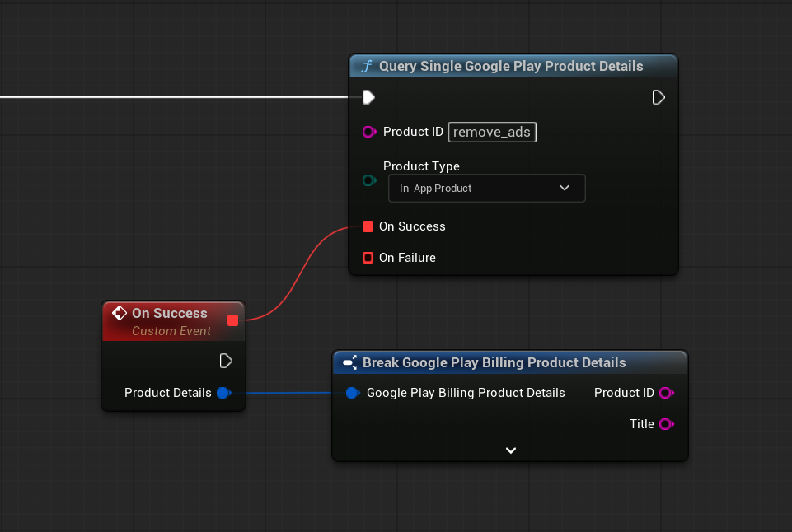The width and height of the screenshot is (792, 532).
Task: Click the function icon on Query node header
Action: pyautogui.click(x=367, y=66)
